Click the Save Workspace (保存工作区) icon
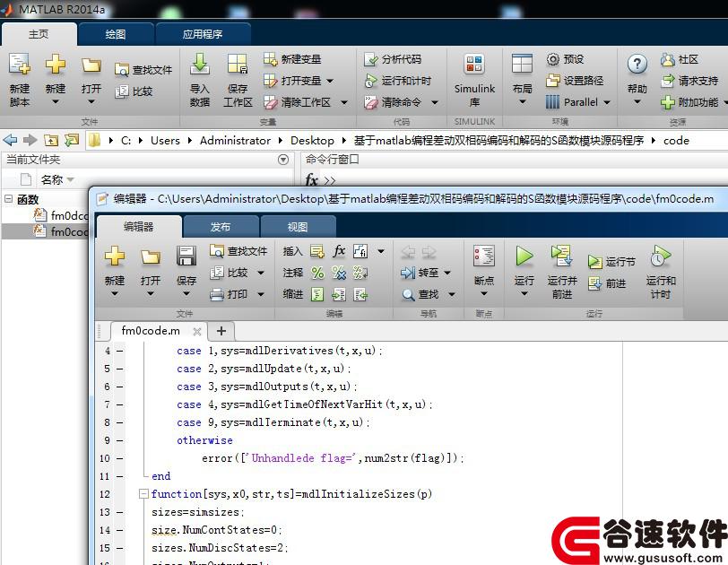 click(x=238, y=65)
